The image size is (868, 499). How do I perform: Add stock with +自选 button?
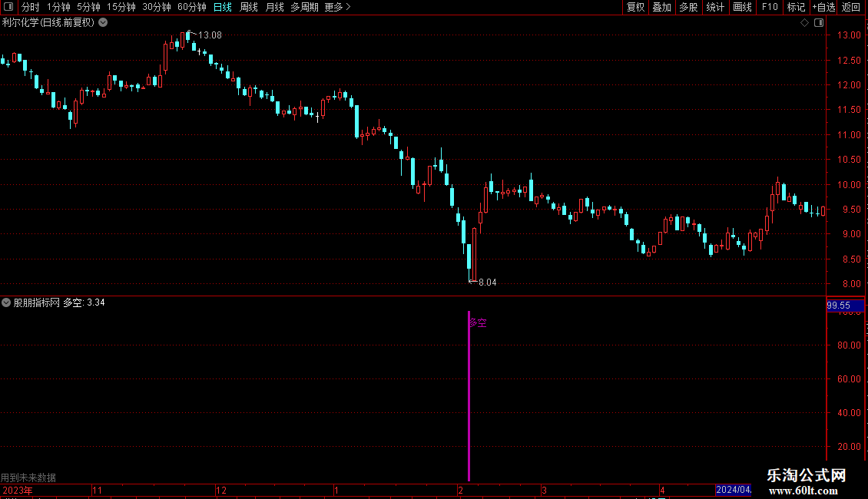click(823, 7)
